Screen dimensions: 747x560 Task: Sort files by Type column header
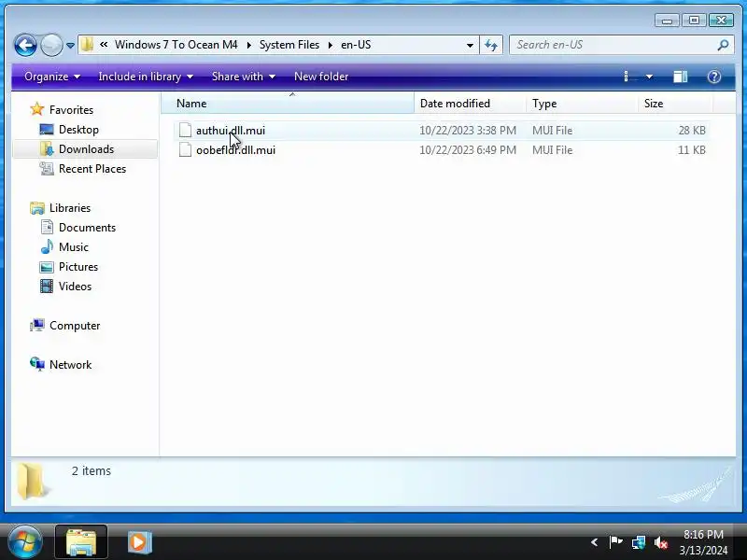pos(582,104)
